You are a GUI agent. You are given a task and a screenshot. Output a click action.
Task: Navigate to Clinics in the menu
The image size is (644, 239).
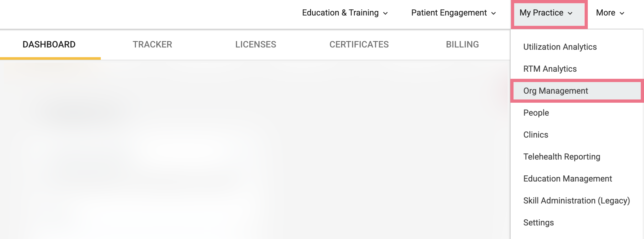point(577,135)
